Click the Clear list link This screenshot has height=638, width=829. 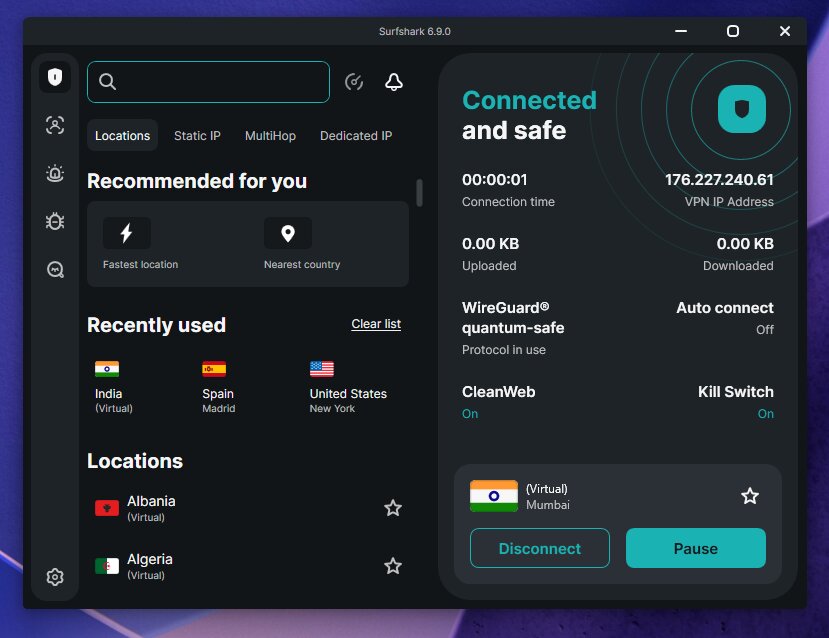coord(376,324)
